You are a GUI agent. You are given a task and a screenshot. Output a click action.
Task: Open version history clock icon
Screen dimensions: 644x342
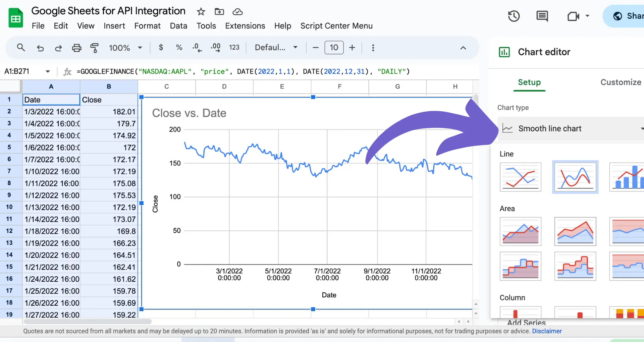coord(514,16)
